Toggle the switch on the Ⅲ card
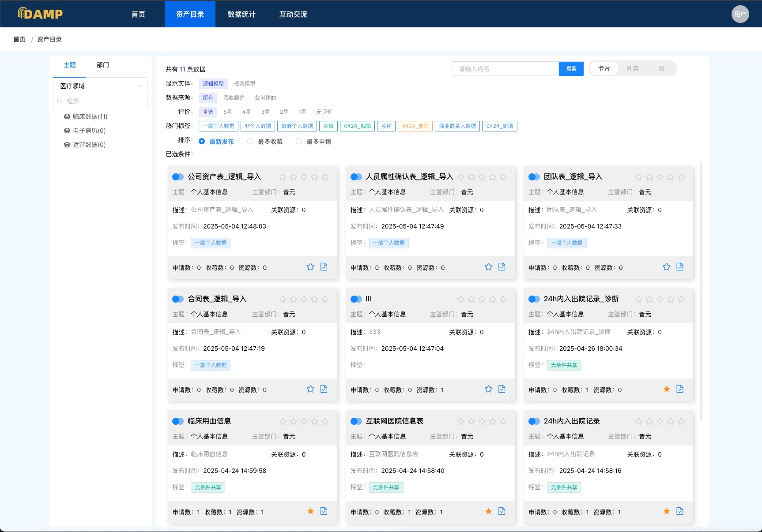762x532 pixels. tap(356, 299)
